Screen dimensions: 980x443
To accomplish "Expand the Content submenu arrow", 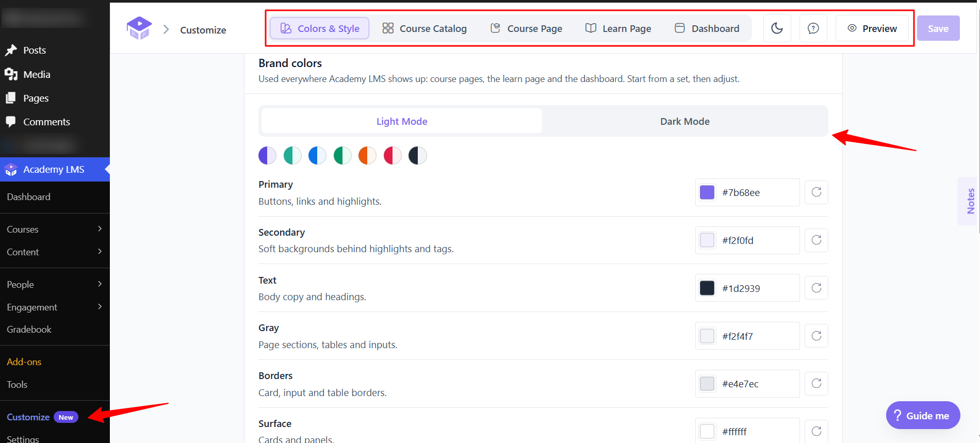I will point(100,252).
